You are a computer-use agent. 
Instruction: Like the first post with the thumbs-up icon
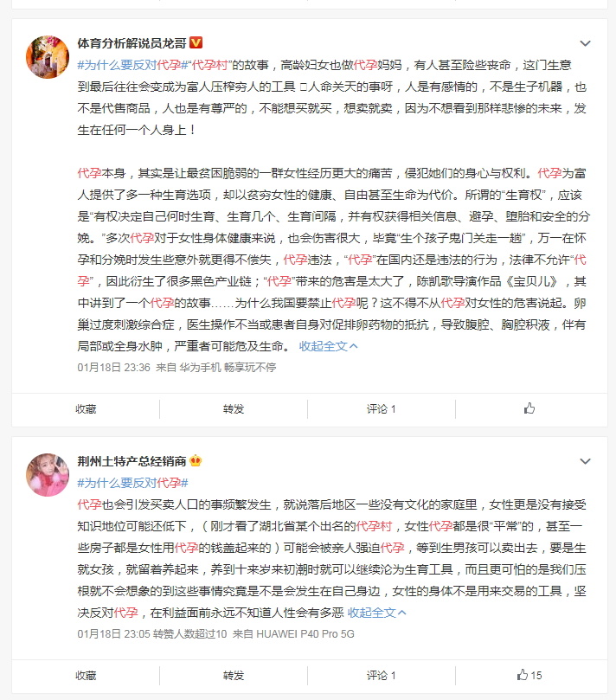(529, 408)
